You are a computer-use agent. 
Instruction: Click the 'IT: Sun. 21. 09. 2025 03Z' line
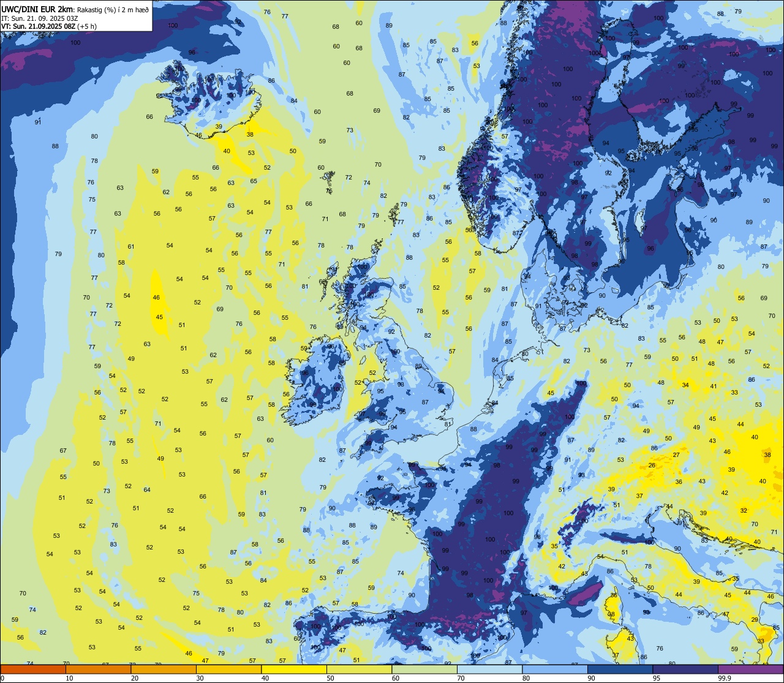39,18
